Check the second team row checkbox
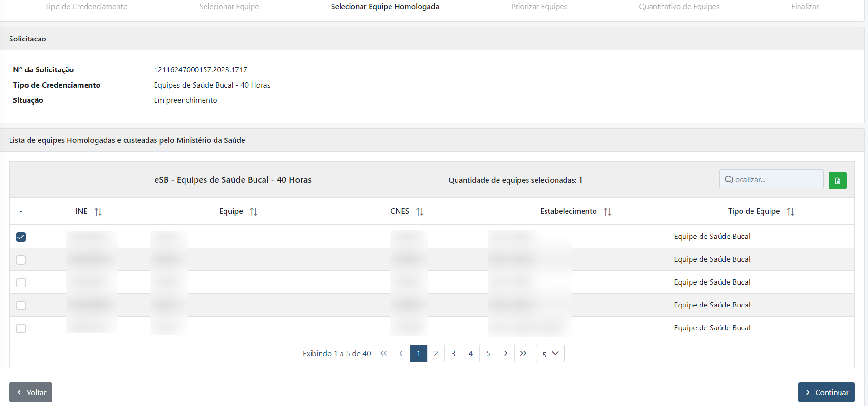The width and height of the screenshot is (868, 406). pos(21,259)
